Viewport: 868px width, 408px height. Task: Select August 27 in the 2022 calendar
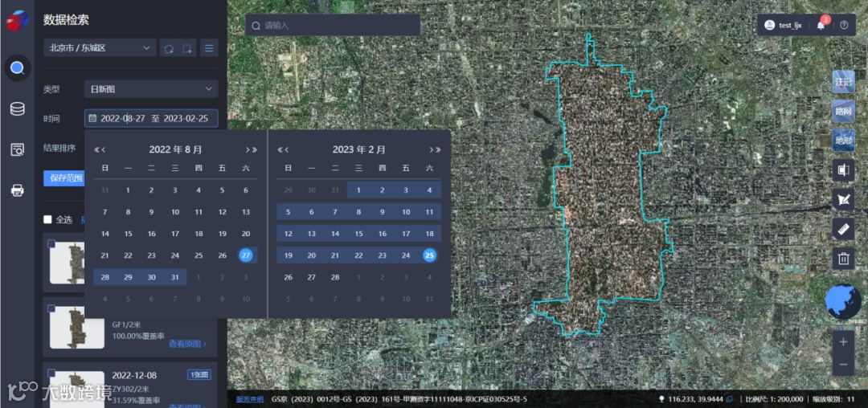click(246, 255)
